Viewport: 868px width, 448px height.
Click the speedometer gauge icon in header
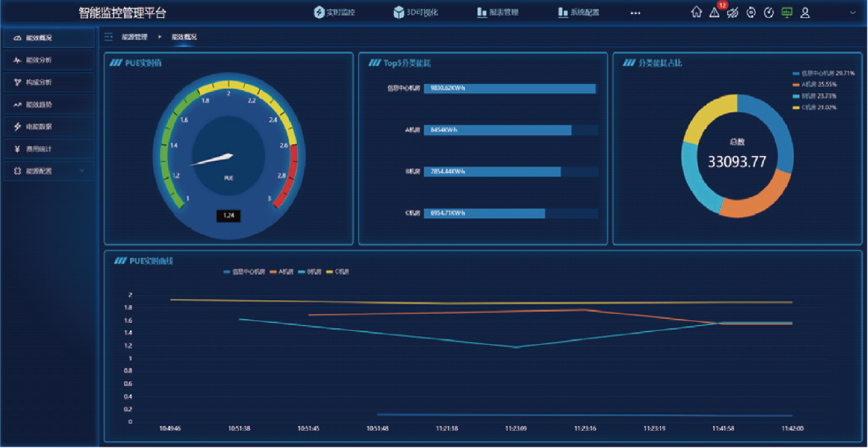click(x=769, y=13)
